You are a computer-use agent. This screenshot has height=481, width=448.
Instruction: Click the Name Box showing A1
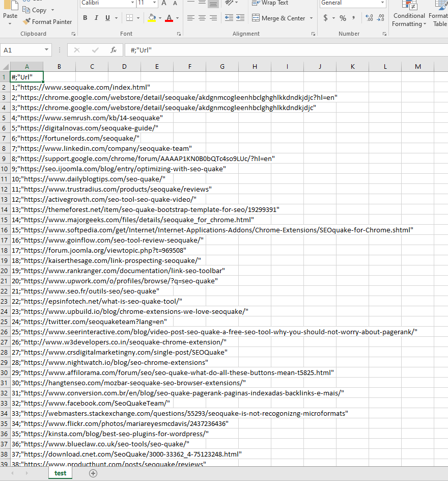(22, 50)
